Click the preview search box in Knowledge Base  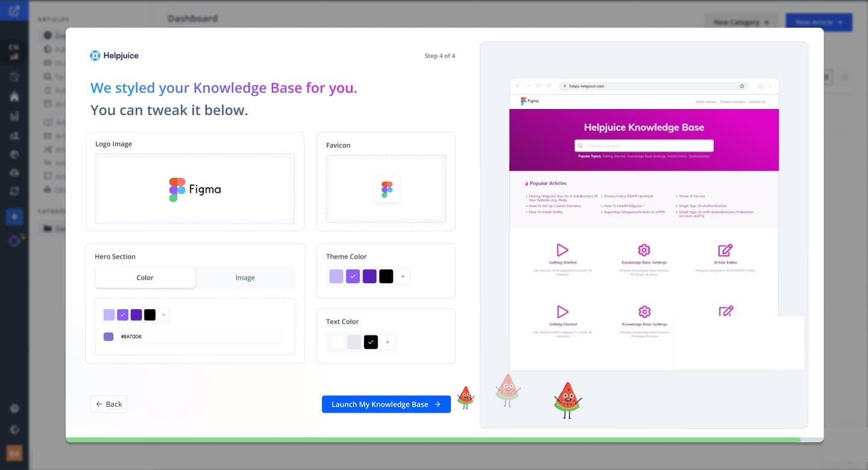coord(644,146)
